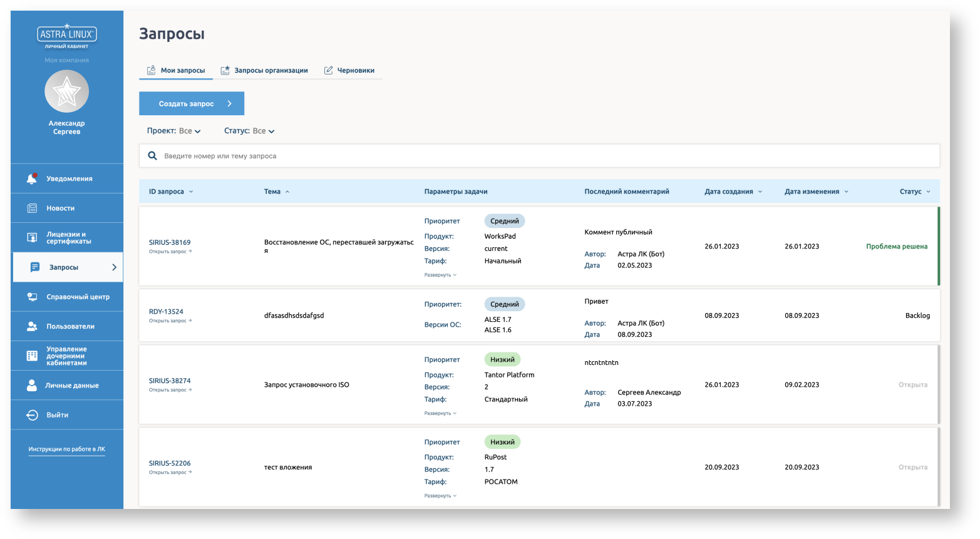Open News via its newspaper icon

click(32, 208)
